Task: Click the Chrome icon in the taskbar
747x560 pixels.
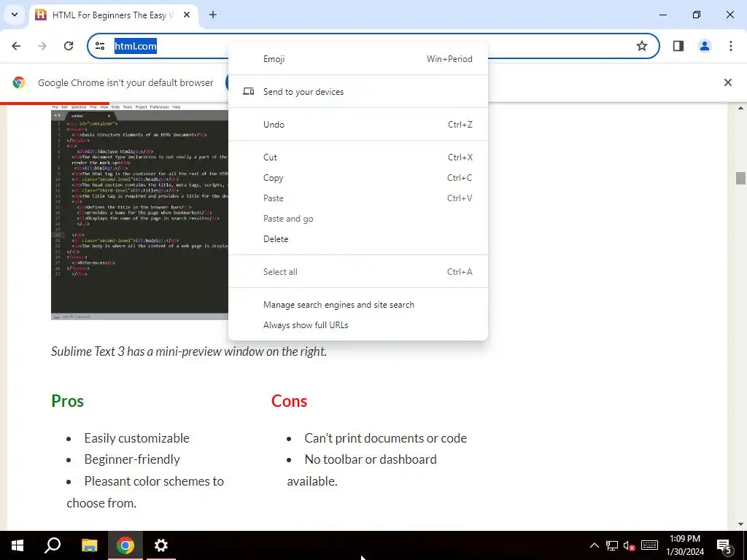Action: click(125, 545)
